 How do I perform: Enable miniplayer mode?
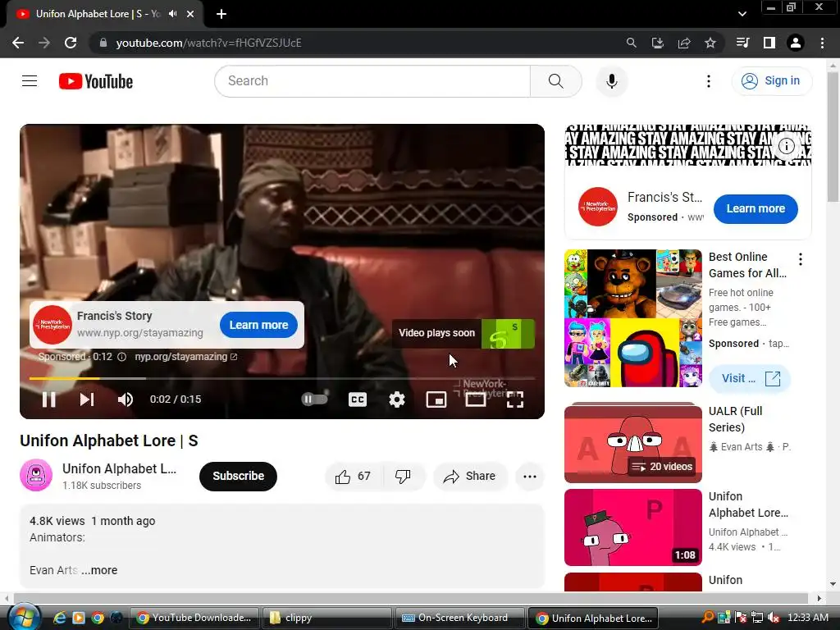tap(436, 399)
